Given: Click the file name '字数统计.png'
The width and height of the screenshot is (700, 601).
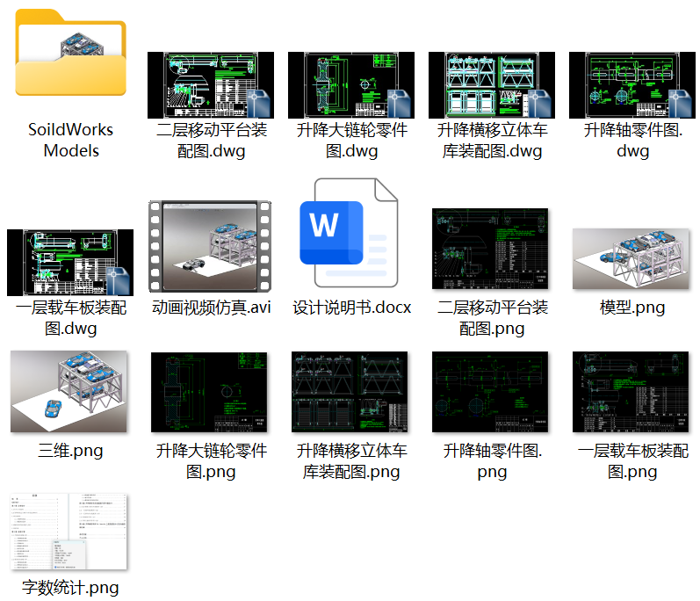Looking at the screenshot, I should click(70, 588).
